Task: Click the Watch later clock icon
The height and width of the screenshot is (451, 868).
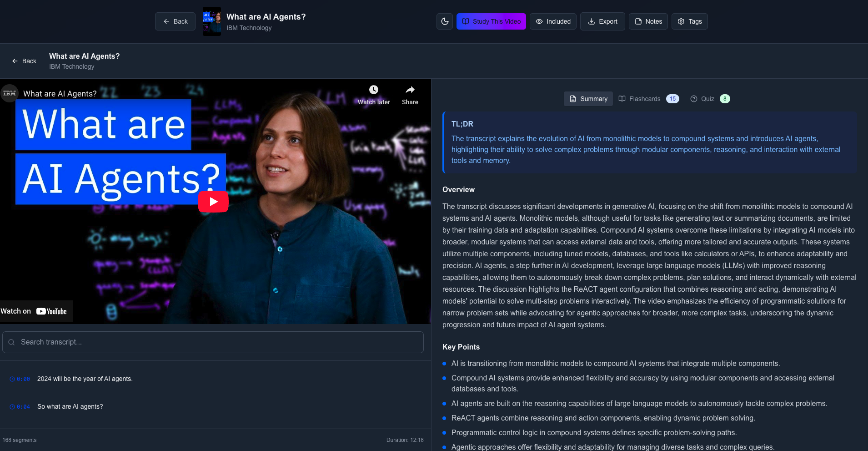Action: (x=374, y=90)
